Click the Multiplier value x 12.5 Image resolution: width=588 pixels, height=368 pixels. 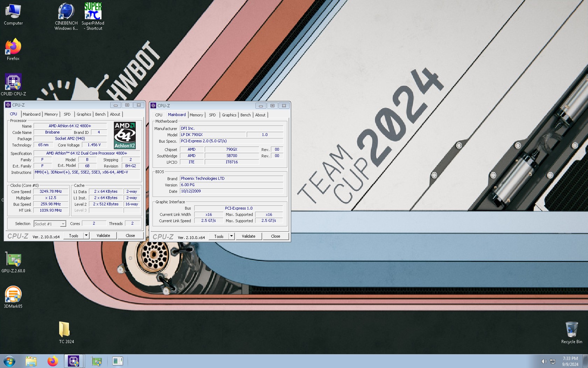click(x=51, y=198)
